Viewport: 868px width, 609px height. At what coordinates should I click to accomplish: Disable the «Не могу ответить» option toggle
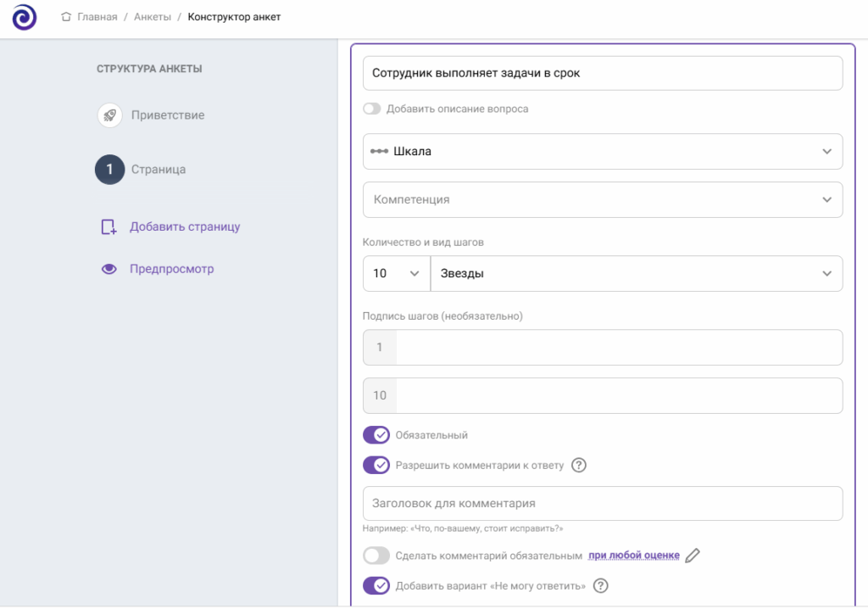pyautogui.click(x=376, y=585)
